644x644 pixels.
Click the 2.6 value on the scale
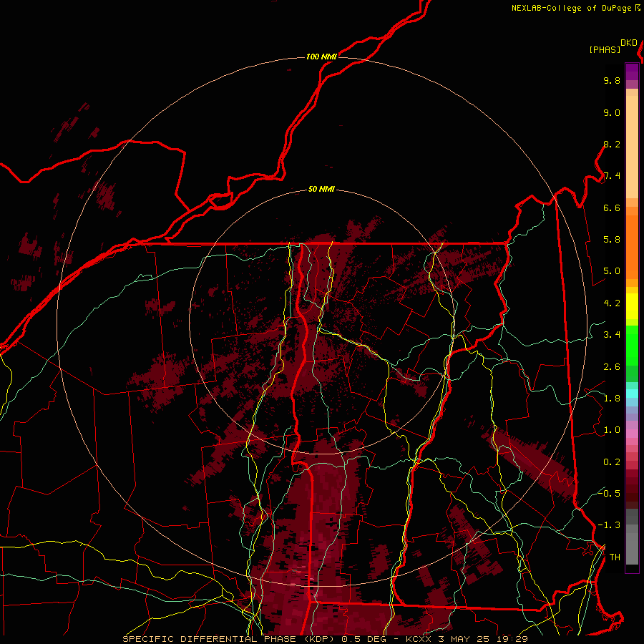tap(612, 367)
